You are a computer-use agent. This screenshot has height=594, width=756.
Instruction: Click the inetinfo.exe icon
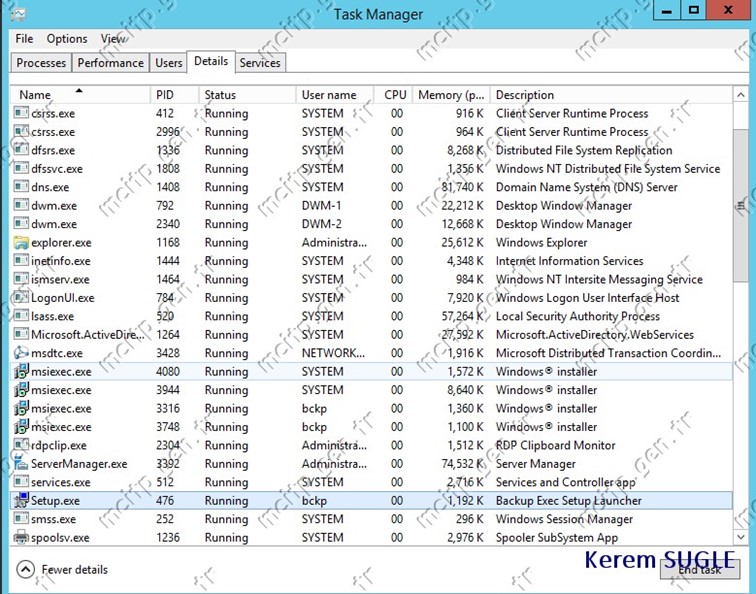pyautogui.click(x=21, y=261)
